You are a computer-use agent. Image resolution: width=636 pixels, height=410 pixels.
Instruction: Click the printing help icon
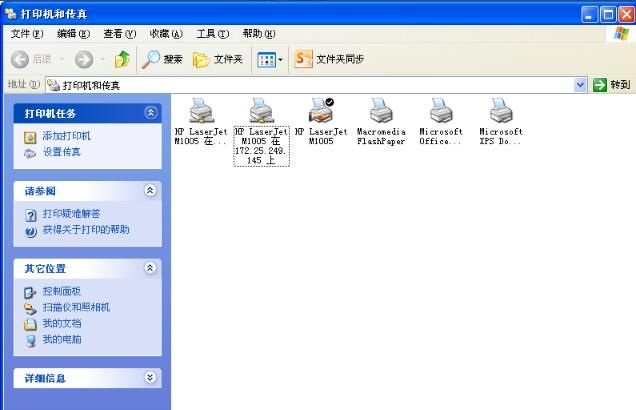pyautogui.click(x=31, y=232)
